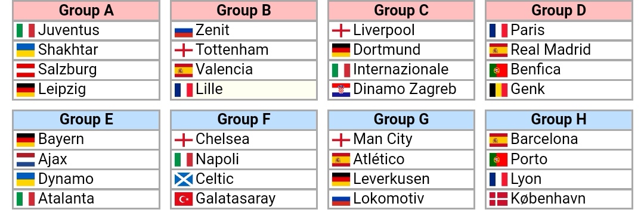Click the Danish flag beside København
Image resolution: width=644 pixels, height=222 pixels.
pyautogui.click(x=499, y=199)
